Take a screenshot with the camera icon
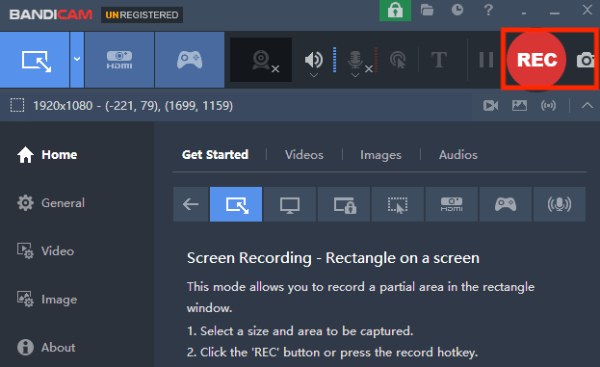Image resolution: width=600 pixels, height=367 pixels. pyautogui.click(x=585, y=60)
